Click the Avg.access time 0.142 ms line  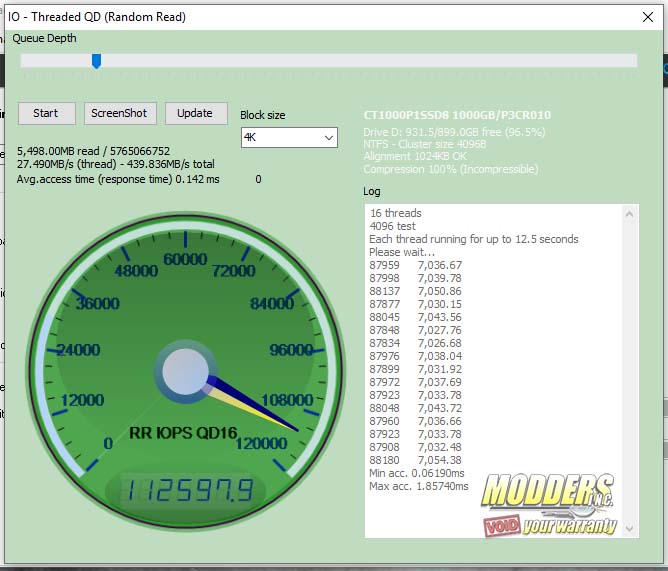point(118,179)
